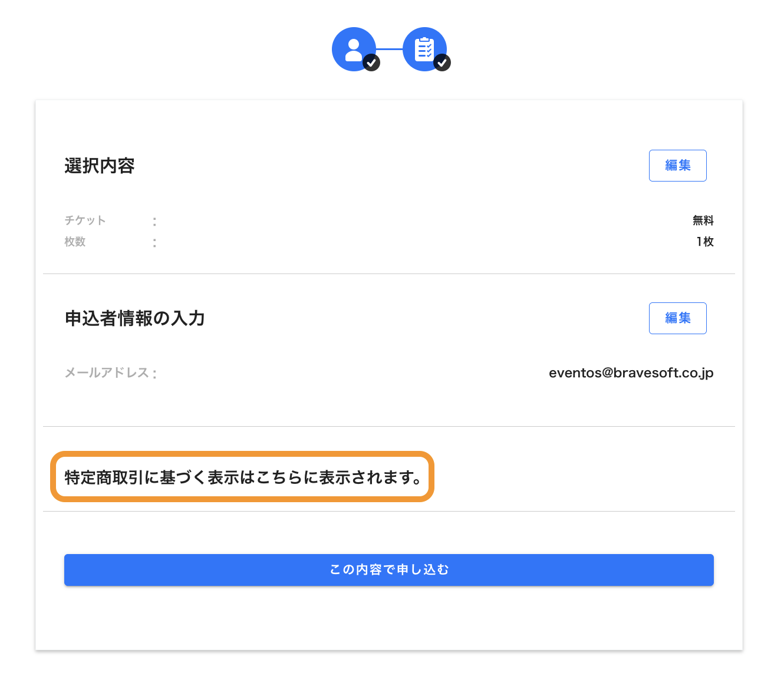Click the colon after チケット label
784x679 pixels.
tap(154, 222)
